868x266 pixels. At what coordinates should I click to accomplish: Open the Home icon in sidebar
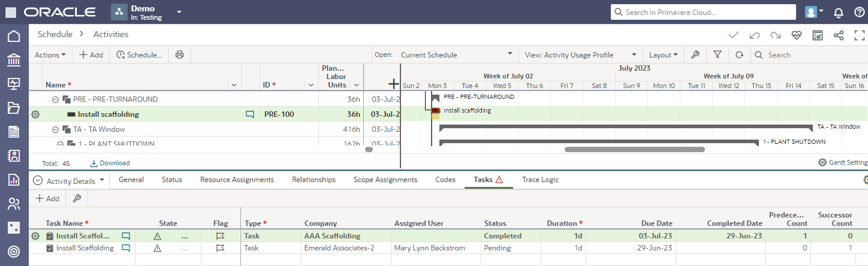point(13,36)
